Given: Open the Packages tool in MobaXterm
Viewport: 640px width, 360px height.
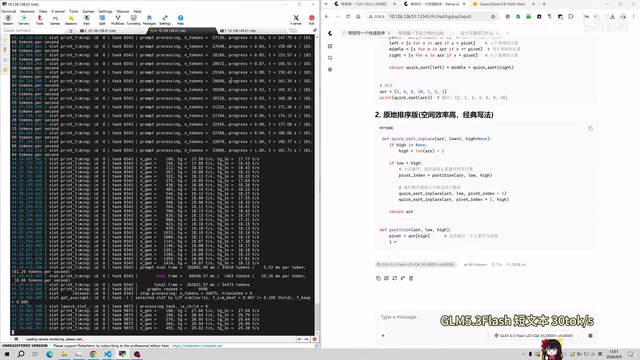Looking at the screenshot, I should 149,20.
